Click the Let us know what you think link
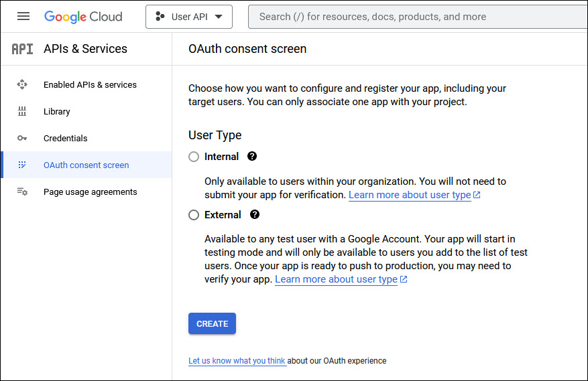This screenshot has width=588, height=381. click(x=237, y=361)
